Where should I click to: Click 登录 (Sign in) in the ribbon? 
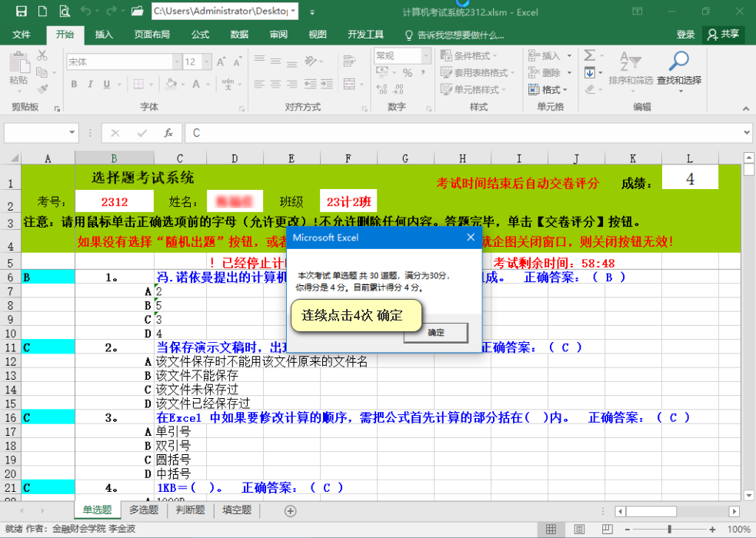pyautogui.click(x=685, y=34)
